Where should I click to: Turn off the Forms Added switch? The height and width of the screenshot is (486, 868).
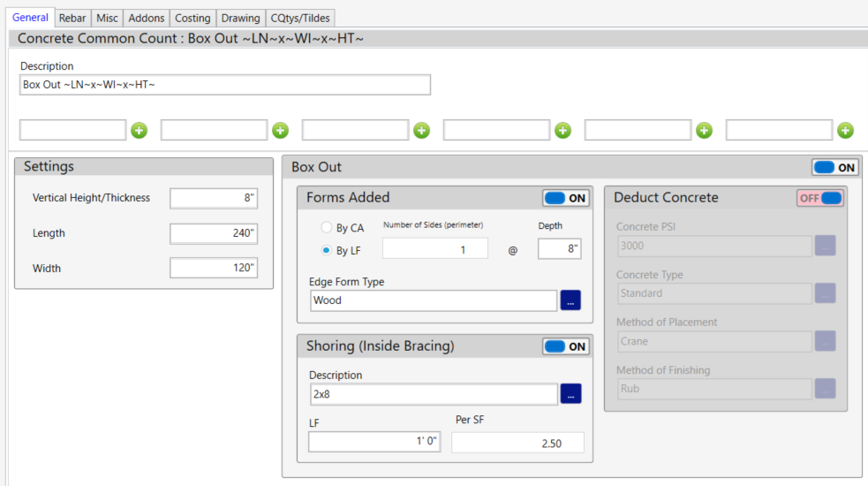(x=566, y=198)
